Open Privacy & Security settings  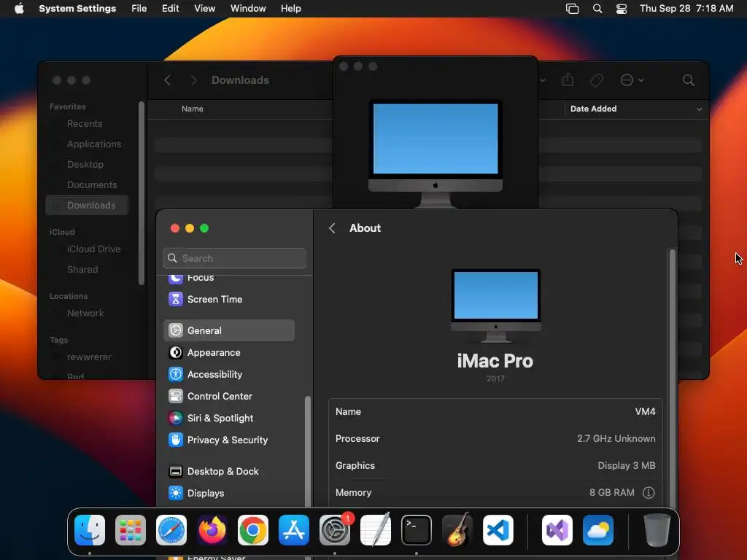click(229, 440)
